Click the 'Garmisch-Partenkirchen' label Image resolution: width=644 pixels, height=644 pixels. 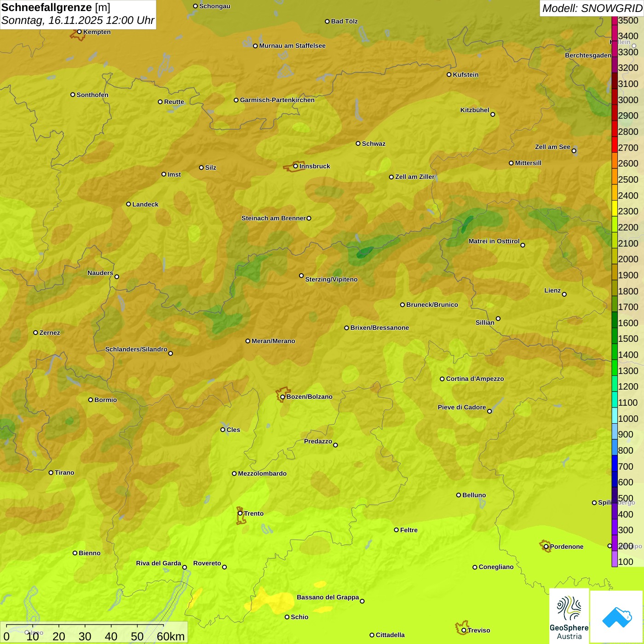[277, 100]
